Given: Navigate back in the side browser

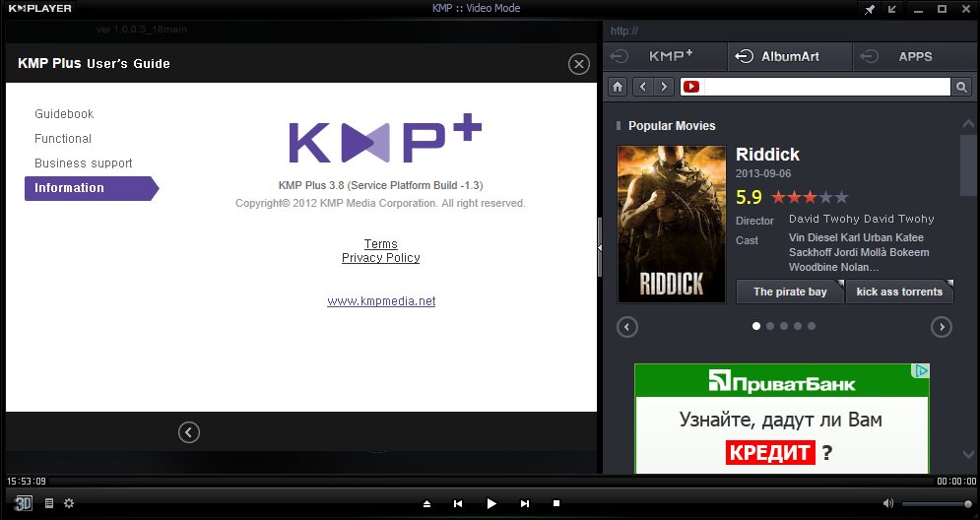Looking at the screenshot, I should pyautogui.click(x=642, y=87).
